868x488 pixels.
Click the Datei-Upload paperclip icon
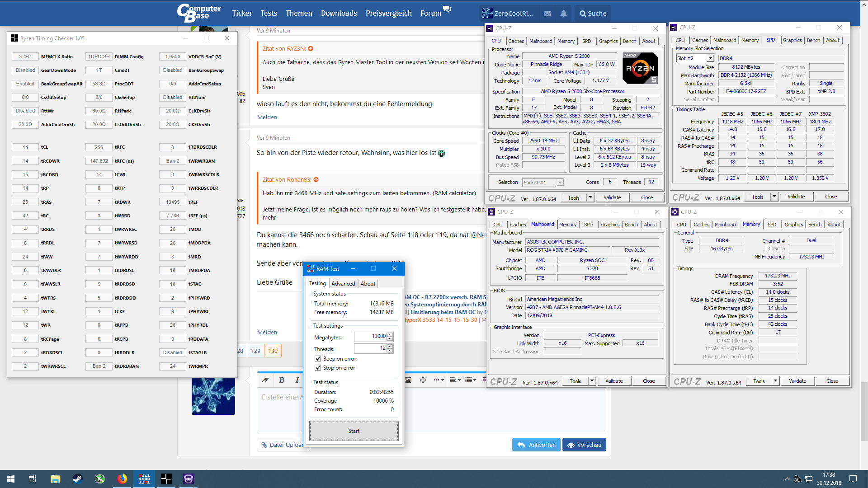(265, 445)
